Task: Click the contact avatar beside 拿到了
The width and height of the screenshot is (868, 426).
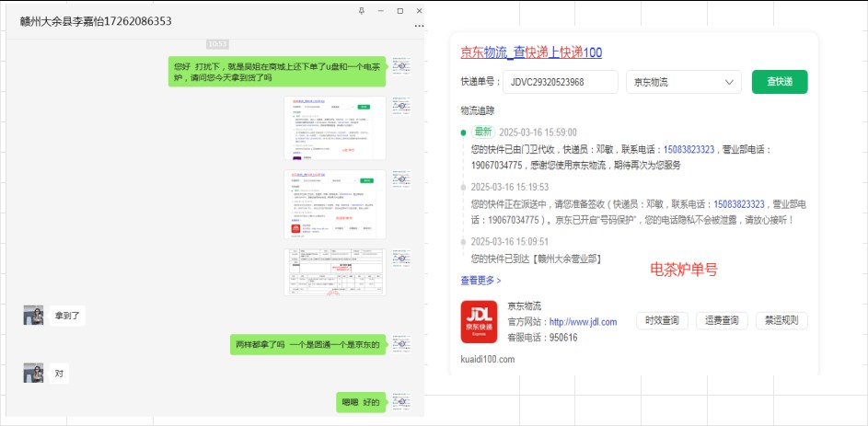Action: tap(33, 315)
